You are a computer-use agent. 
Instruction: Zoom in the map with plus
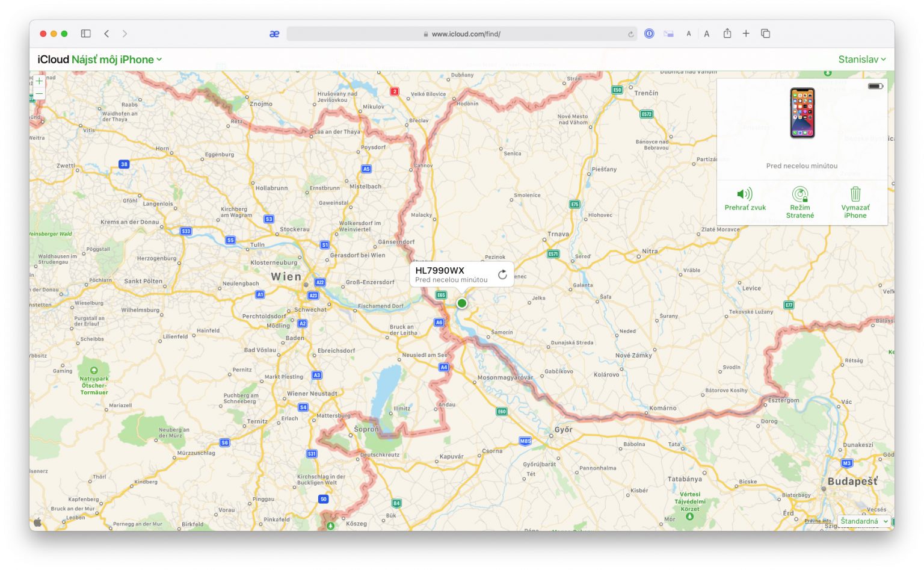[39, 81]
